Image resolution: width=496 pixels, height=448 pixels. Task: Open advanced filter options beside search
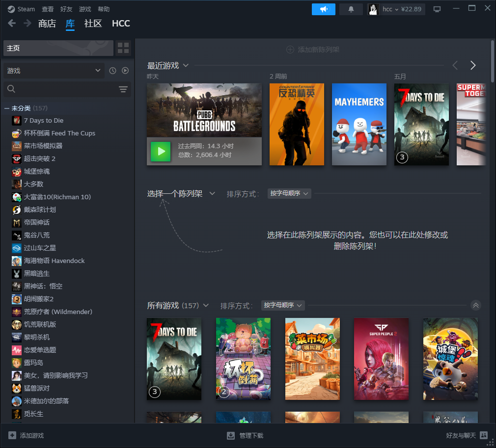coord(123,89)
